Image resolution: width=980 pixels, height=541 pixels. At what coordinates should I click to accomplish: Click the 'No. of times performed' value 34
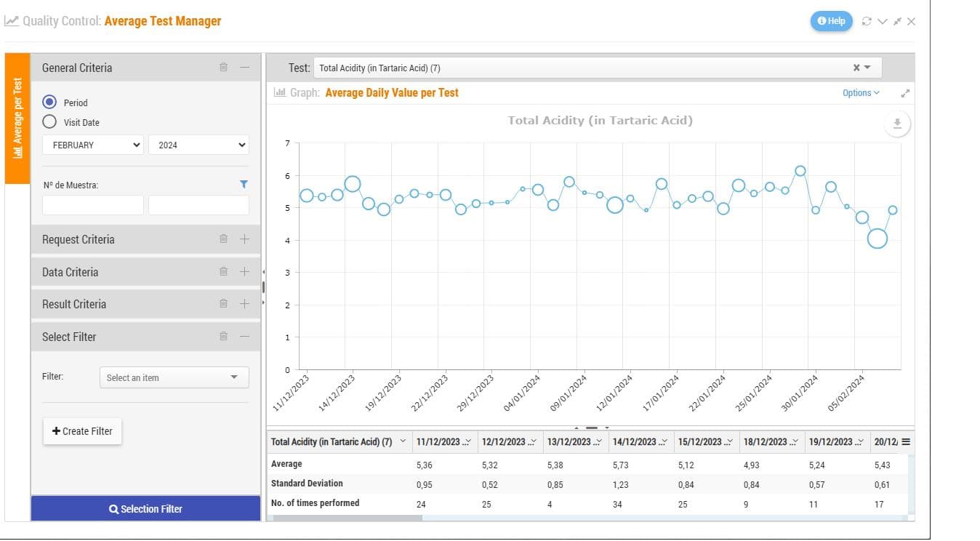617,504
